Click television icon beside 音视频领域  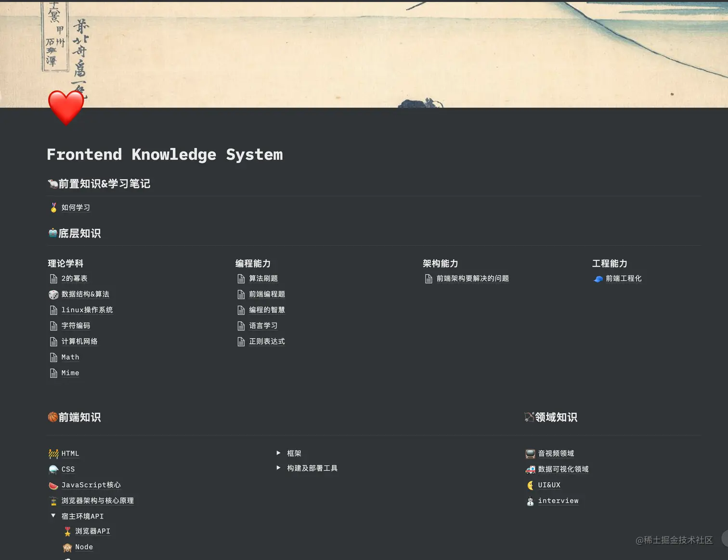530,454
